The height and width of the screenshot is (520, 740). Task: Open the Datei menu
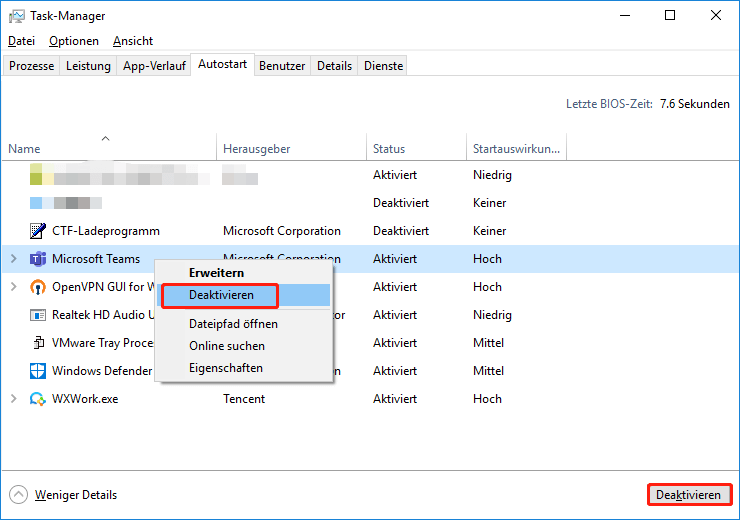click(21, 41)
